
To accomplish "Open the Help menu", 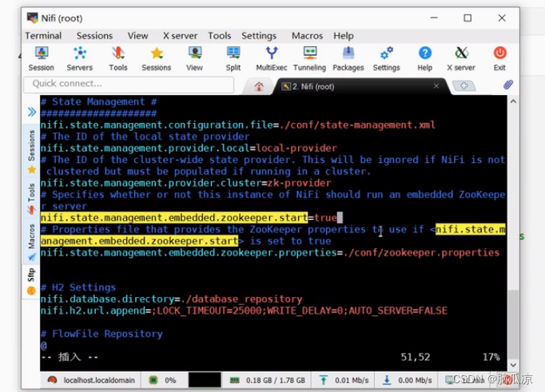I will pos(344,36).
